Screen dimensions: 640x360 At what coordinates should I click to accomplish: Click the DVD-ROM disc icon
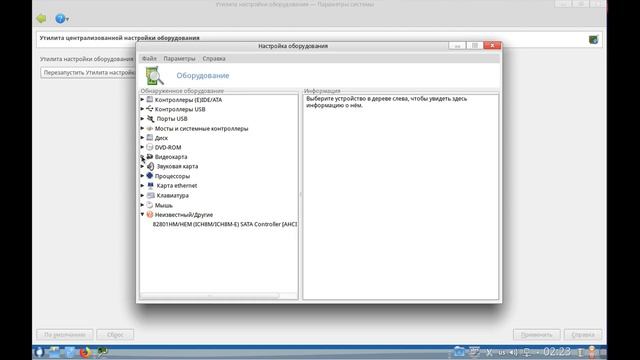click(x=150, y=147)
